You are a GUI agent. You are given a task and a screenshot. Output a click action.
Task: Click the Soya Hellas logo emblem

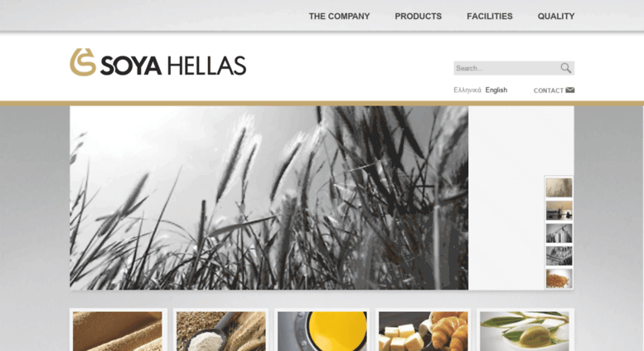click(x=83, y=62)
